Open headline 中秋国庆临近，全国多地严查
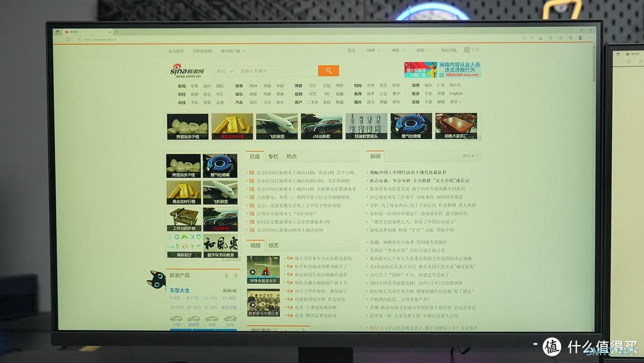The image size is (644, 363). 400,299
